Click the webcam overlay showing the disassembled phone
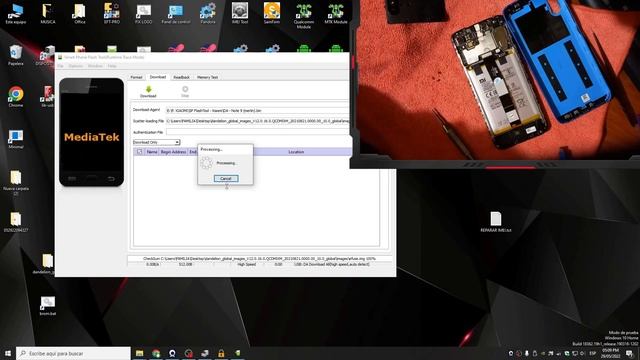Screen dimensions: 640x360 (495, 84)
